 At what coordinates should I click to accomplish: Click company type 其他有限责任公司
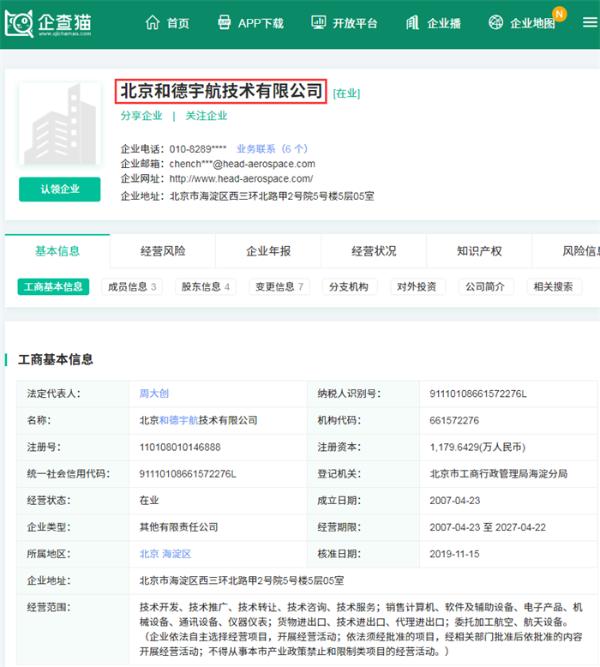click(x=179, y=527)
